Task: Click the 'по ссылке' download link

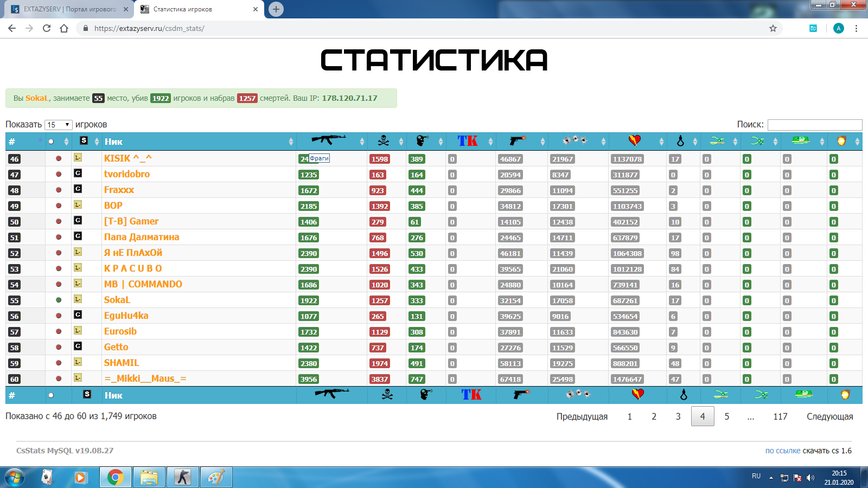Action: click(782, 451)
